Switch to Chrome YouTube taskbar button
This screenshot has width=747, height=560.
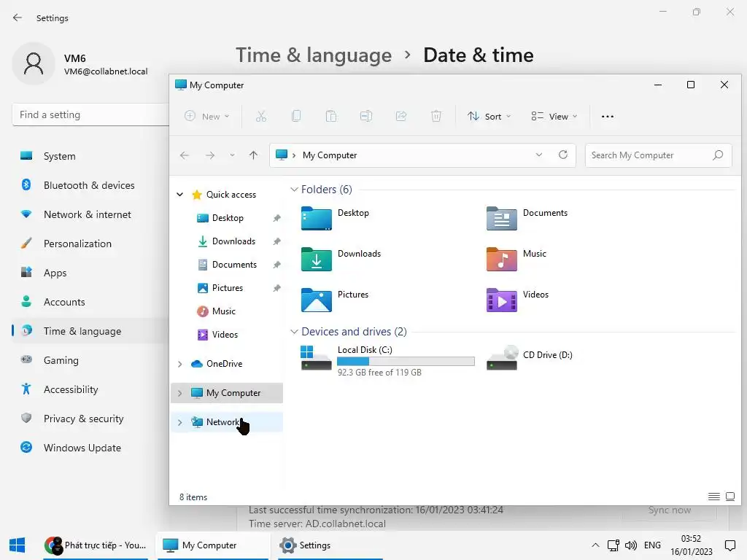pos(96,545)
